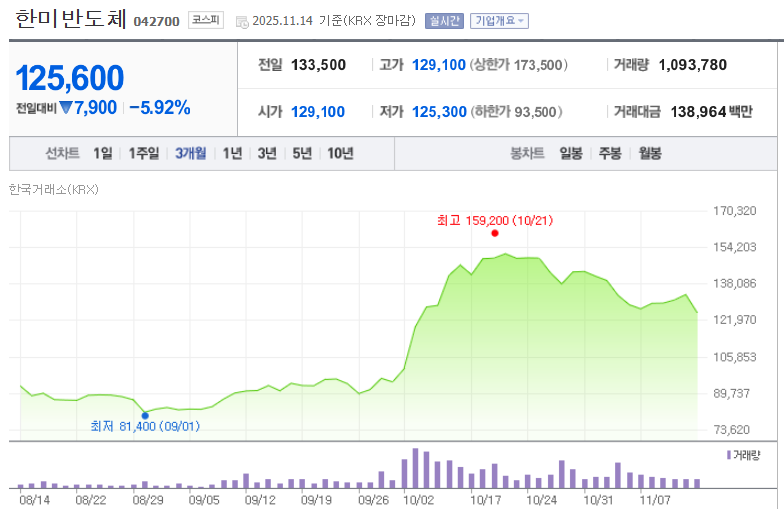This screenshot has width=784, height=509.
Task: Click the 170,320 y-axis label
Action: (734, 210)
